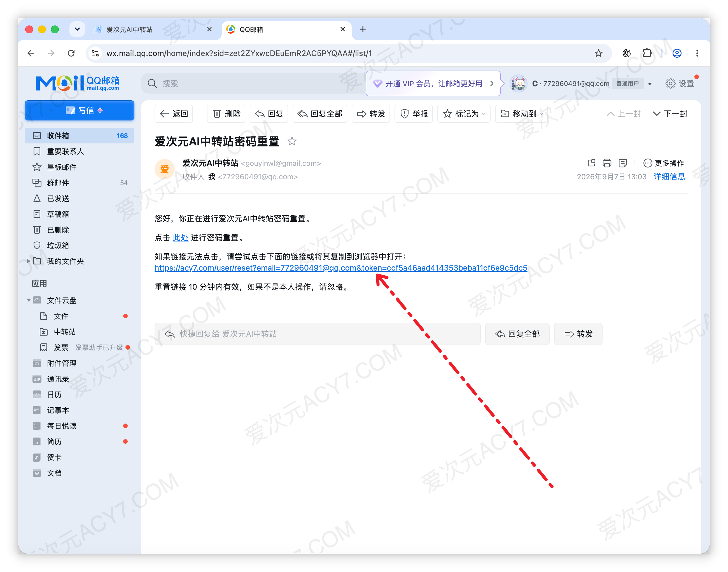Screen dimensions: 728x572
Task: Go to 下一封 email
Action: (670, 114)
